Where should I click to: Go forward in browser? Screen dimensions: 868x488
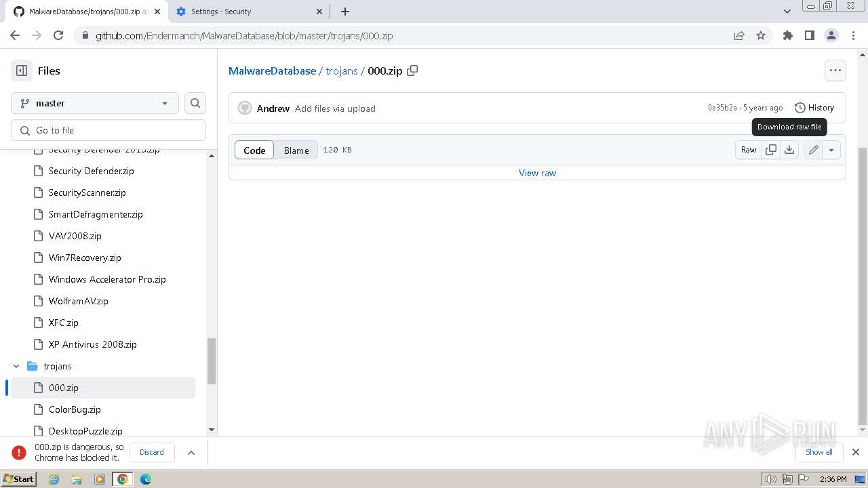click(37, 35)
